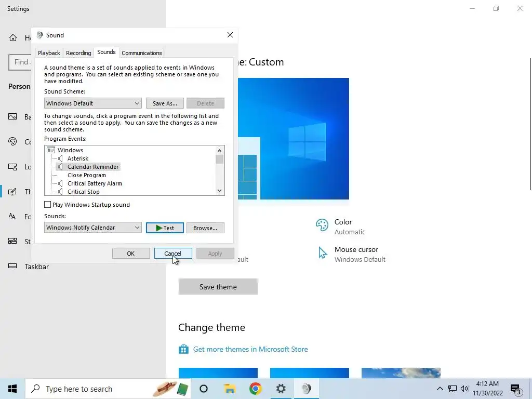
Task: Click the Settings gear on the taskbar
Action: pyautogui.click(x=281, y=389)
